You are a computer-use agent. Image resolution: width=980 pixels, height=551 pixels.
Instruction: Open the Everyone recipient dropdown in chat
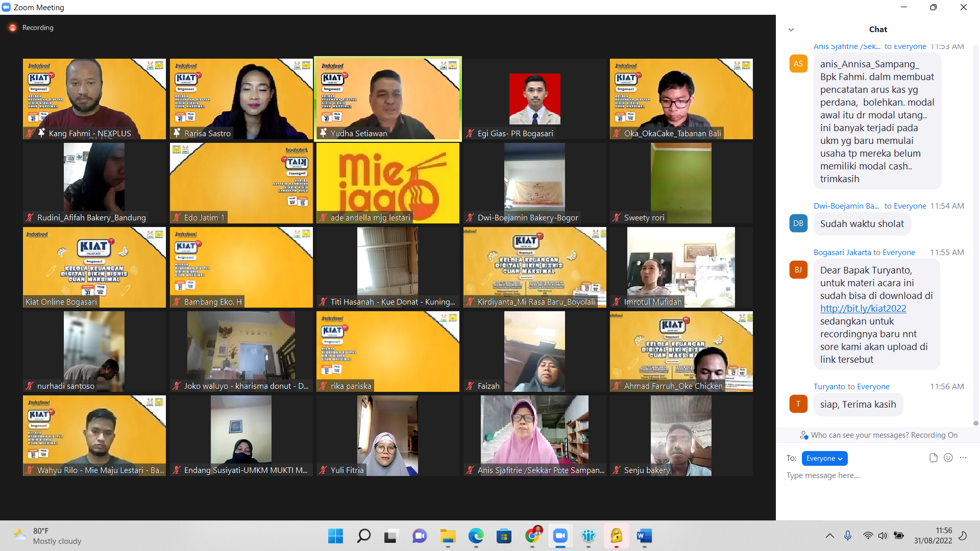tap(824, 458)
